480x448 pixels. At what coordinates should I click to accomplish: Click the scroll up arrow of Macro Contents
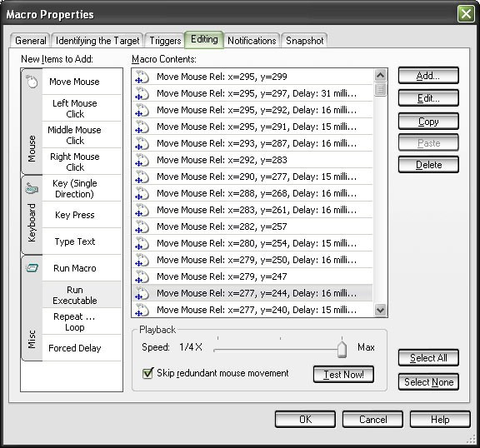point(380,75)
